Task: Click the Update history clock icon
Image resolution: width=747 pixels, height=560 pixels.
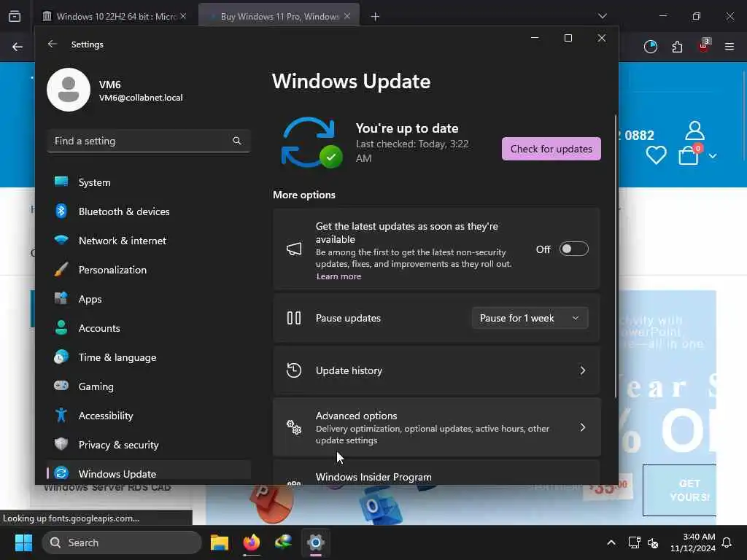Action: coord(294,370)
